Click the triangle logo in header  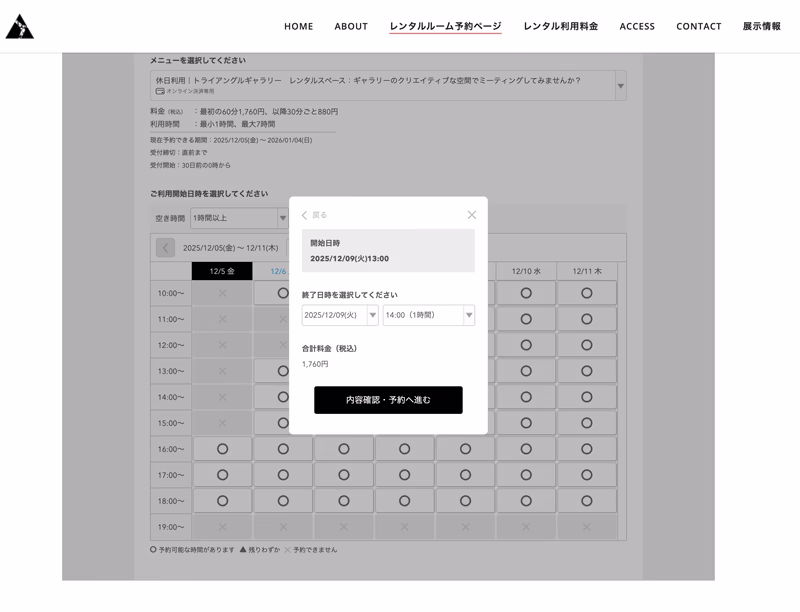[x=20, y=27]
